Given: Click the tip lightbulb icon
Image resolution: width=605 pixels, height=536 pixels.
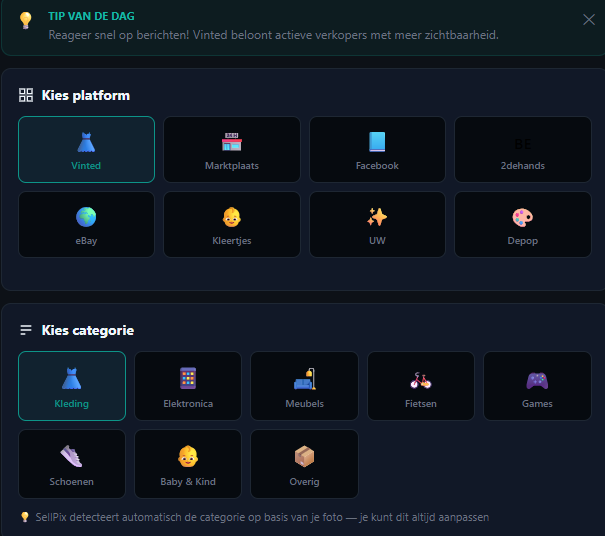Looking at the screenshot, I should tap(25, 20).
